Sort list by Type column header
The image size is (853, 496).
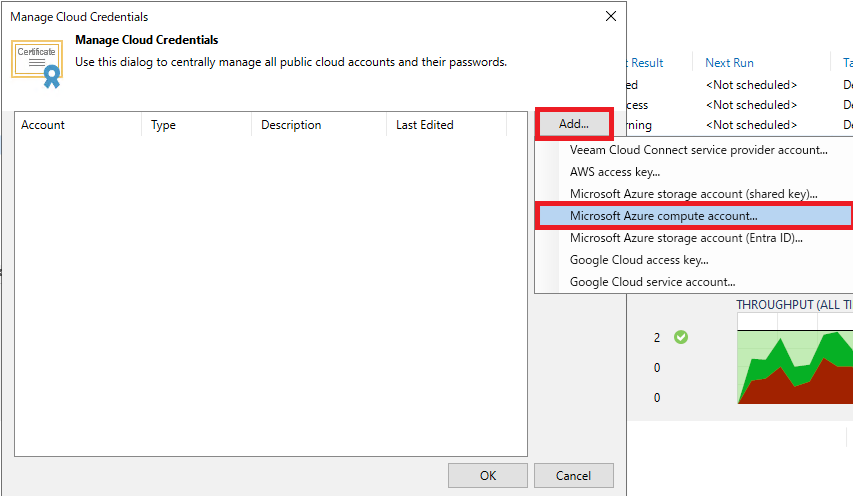coord(197,125)
